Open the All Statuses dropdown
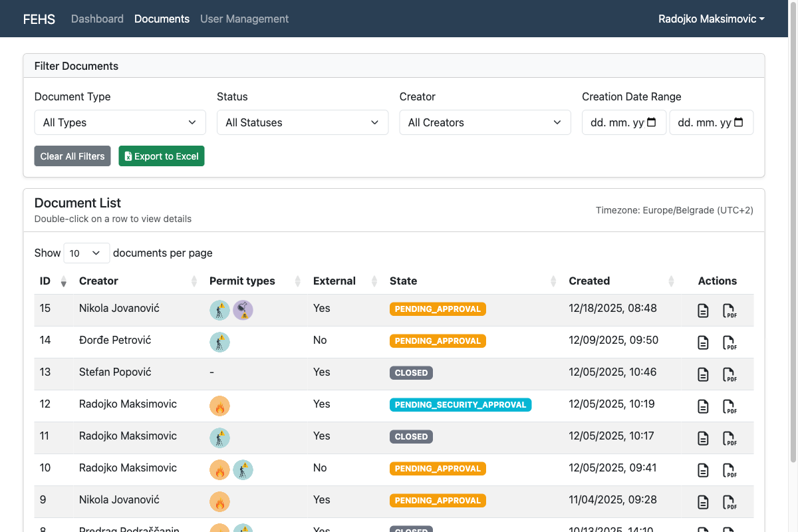 302,122
